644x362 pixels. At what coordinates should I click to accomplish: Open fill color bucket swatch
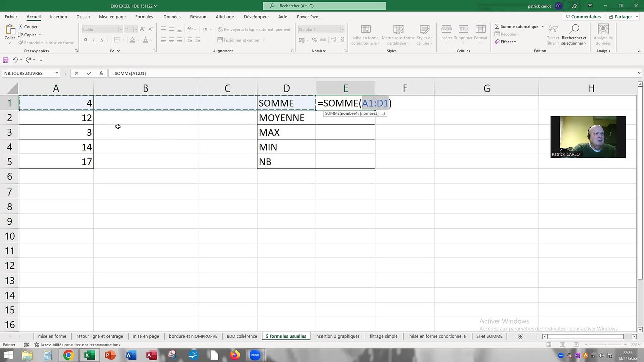[132, 40]
